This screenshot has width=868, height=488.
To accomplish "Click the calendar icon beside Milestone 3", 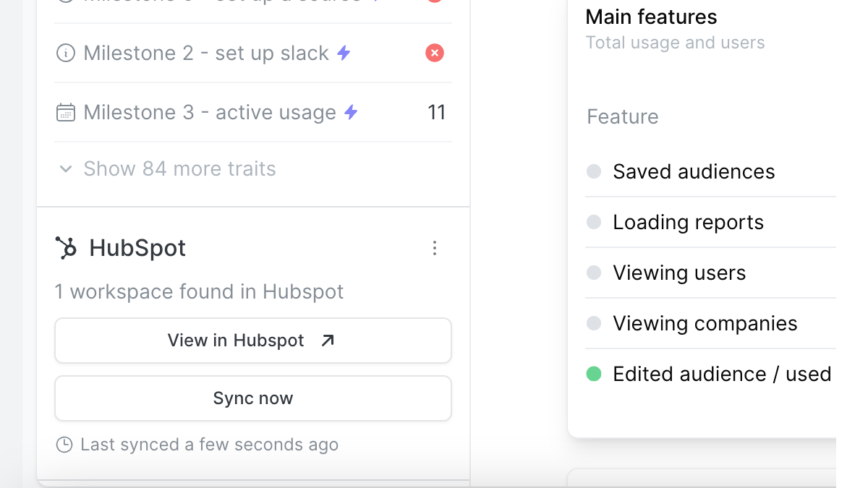I will 66,113.
